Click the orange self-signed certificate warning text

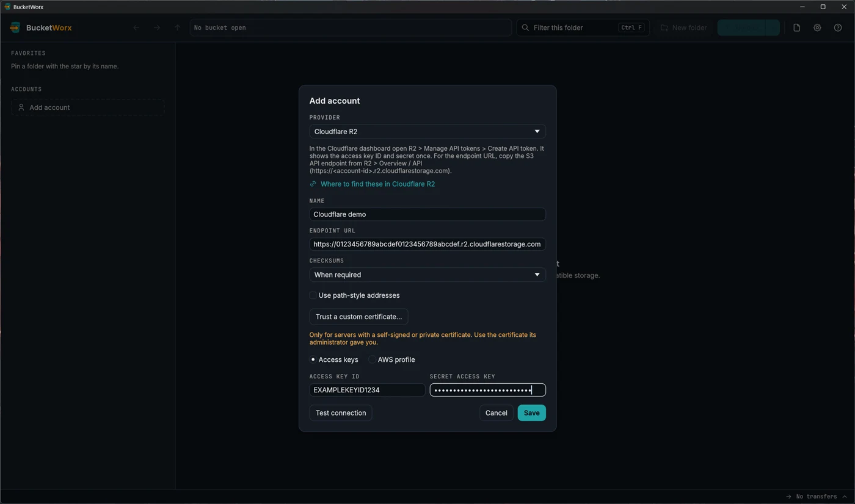pyautogui.click(x=423, y=339)
